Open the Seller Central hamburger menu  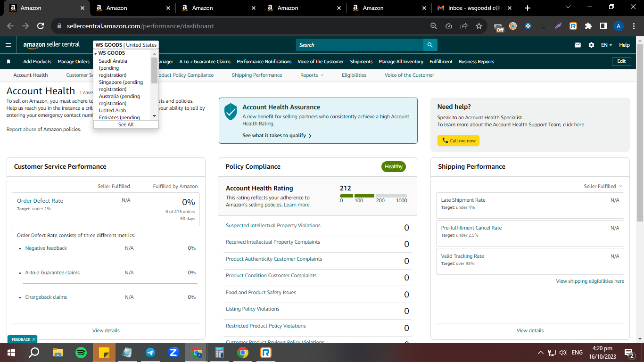pos(8,45)
